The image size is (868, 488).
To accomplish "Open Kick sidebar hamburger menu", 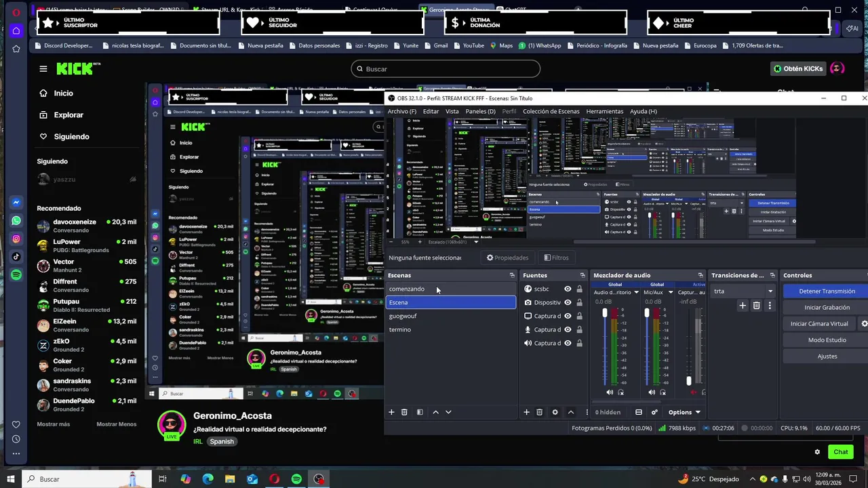I will (43, 69).
